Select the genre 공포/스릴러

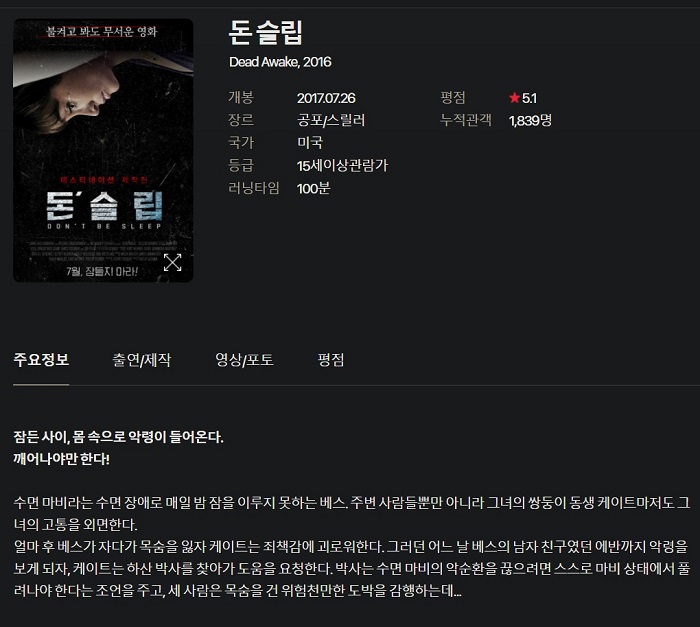(x=331, y=120)
